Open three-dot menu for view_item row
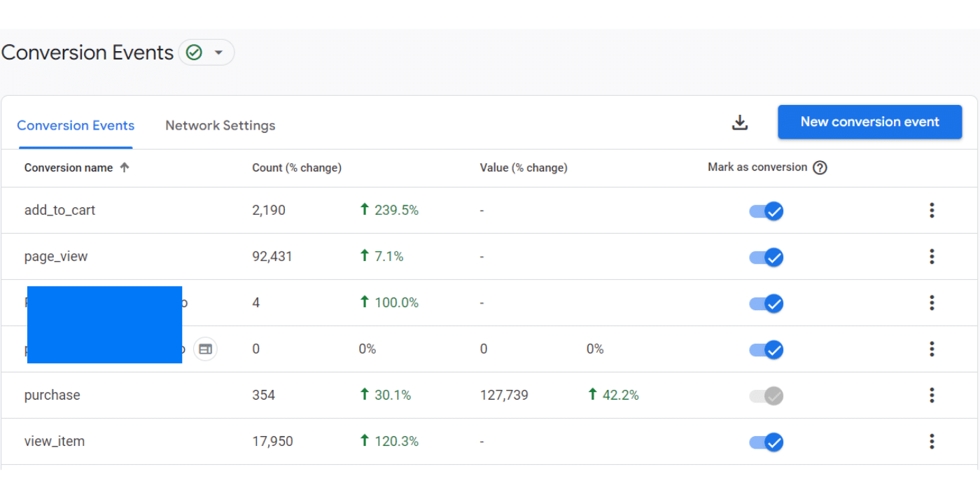980x490 pixels. click(x=932, y=441)
